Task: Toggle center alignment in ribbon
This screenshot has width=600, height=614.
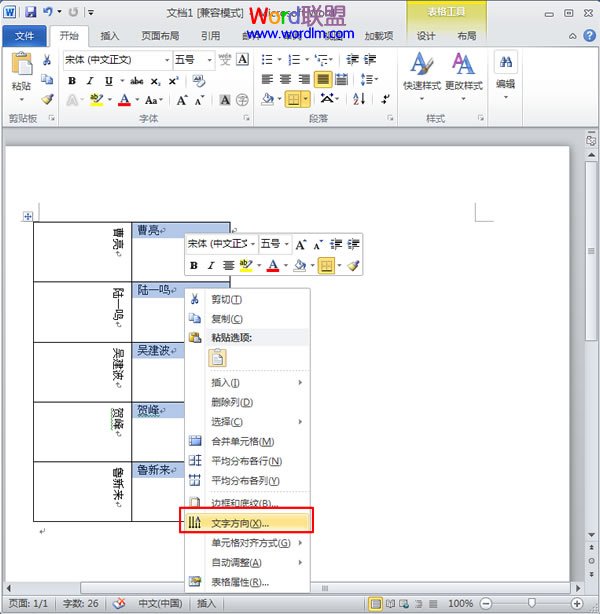Action: (286, 79)
